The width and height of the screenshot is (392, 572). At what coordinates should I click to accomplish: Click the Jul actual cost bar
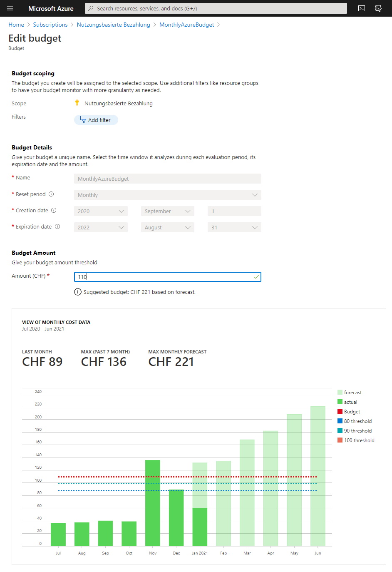point(58,535)
